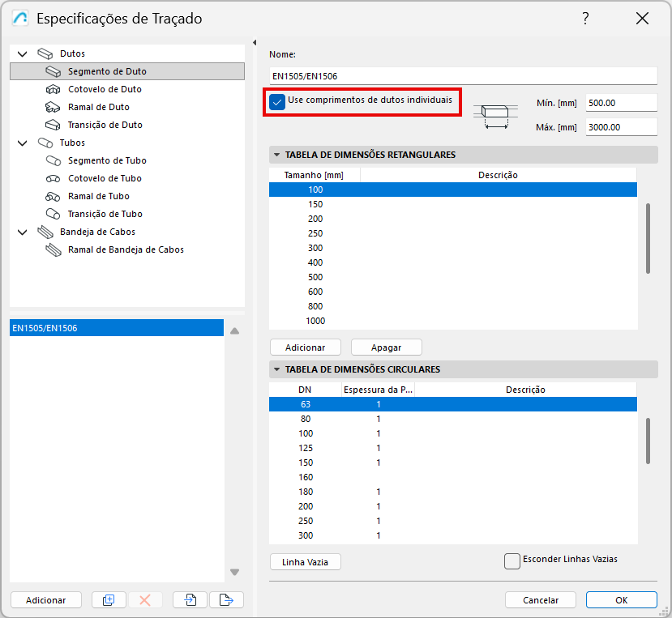Click the Archicad logo in title bar

click(x=20, y=19)
